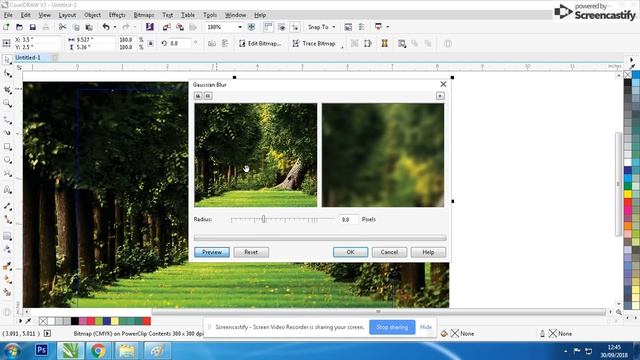Select the Color Eyedropper tool
This screenshot has width=640, height=360.
click(7, 266)
